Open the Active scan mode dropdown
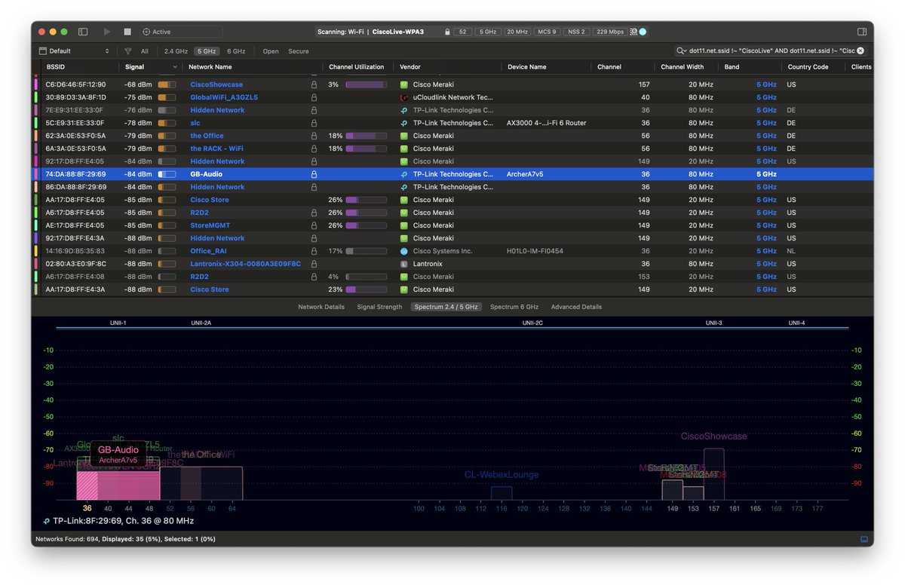Image resolution: width=905 pixels, height=588 pixels. pos(181,32)
